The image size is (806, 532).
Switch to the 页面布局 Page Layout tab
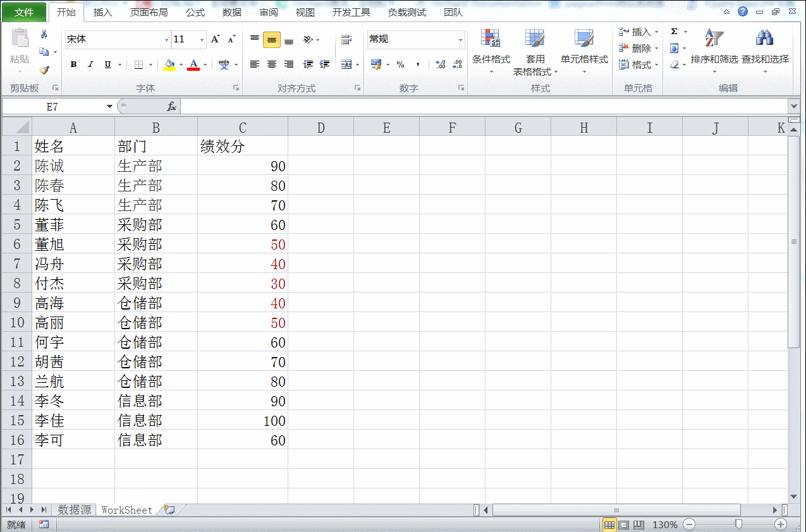pyautogui.click(x=149, y=12)
